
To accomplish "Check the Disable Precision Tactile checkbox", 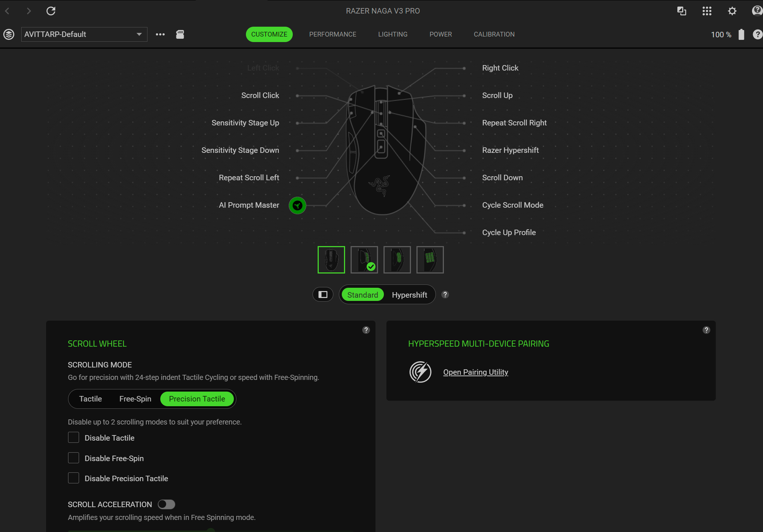I will 74,478.
